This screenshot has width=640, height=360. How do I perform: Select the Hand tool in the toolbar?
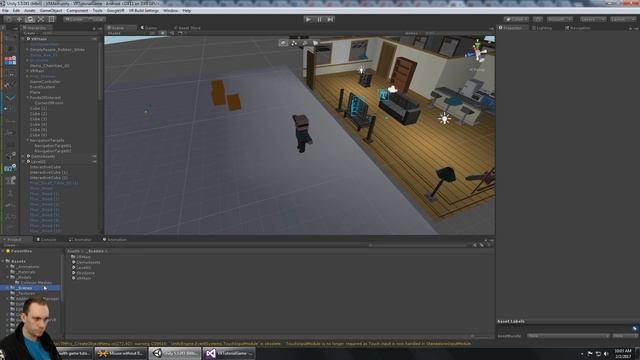pyautogui.click(x=9, y=19)
